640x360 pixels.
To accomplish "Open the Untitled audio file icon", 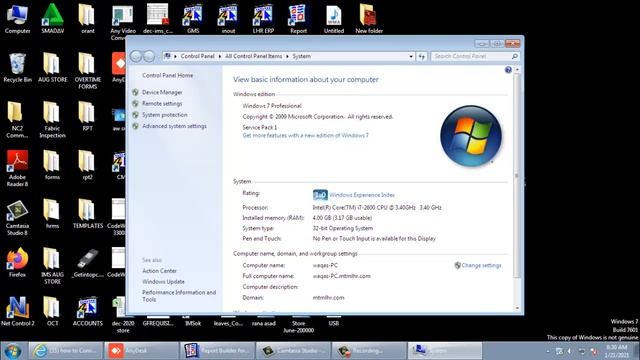I will [x=333, y=18].
